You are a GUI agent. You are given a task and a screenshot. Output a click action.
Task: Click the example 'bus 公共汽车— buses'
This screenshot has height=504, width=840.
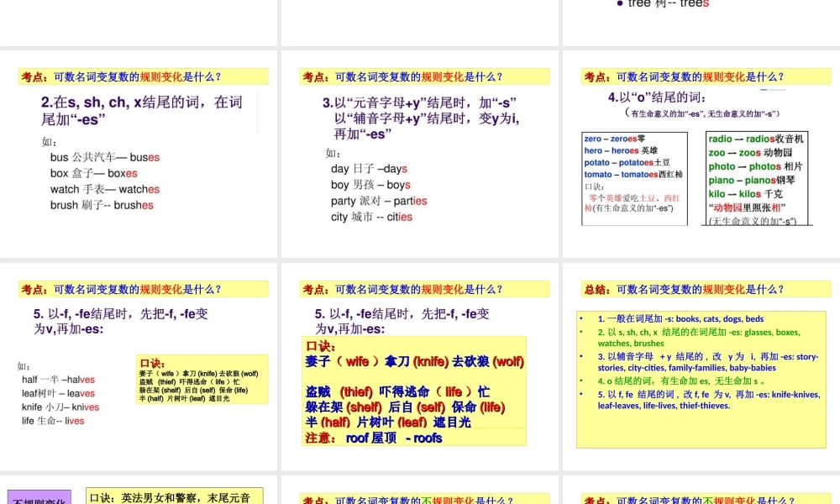105,157
